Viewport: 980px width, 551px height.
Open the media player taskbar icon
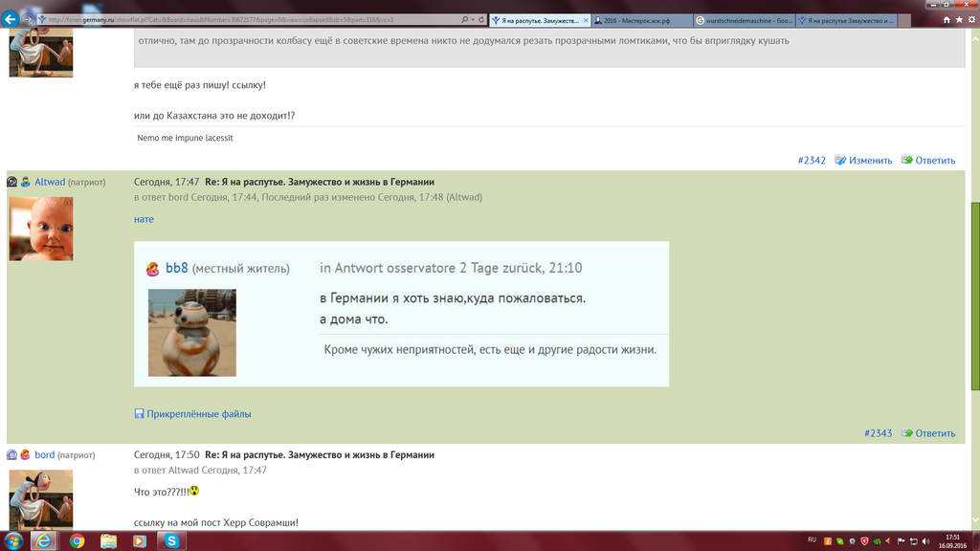pos(140,540)
